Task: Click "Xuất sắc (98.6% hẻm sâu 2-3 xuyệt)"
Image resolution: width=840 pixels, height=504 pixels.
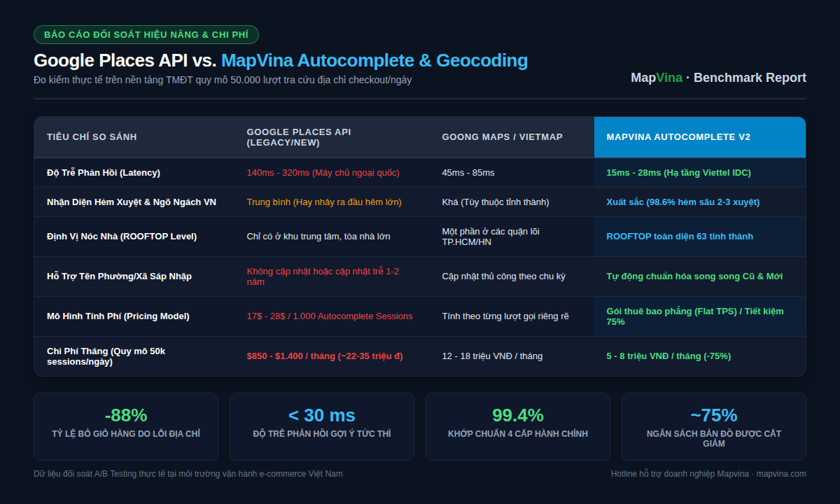Action: 682,202
